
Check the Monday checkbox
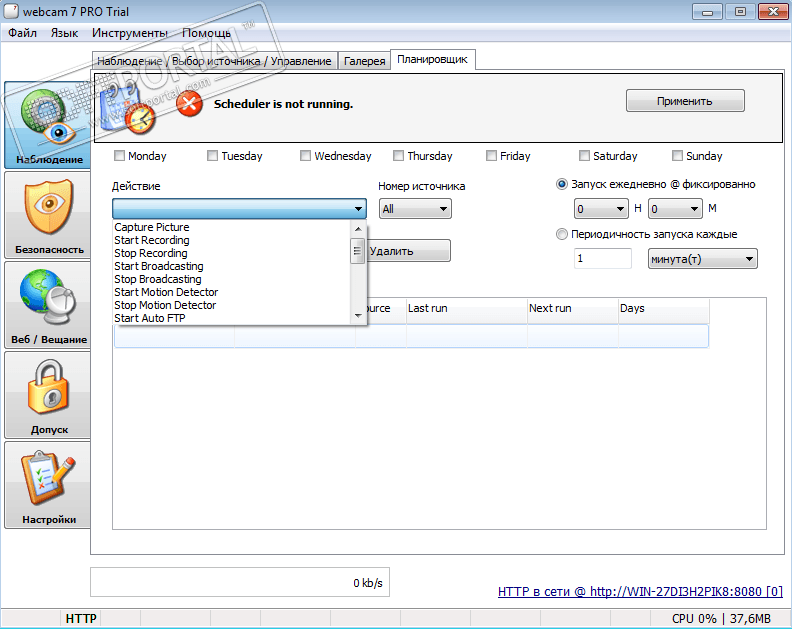[119, 156]
